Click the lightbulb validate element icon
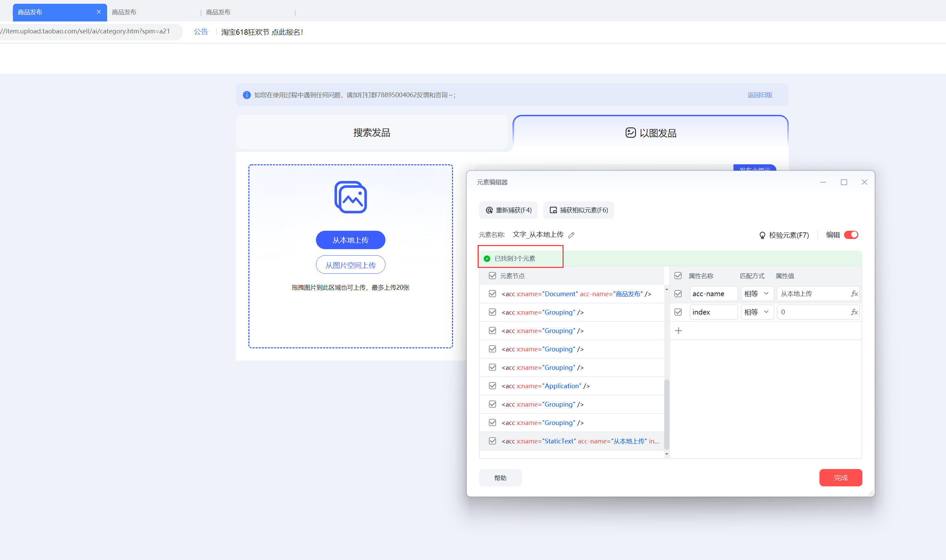Viewport: 946px width, 560px height. (762, 235)
